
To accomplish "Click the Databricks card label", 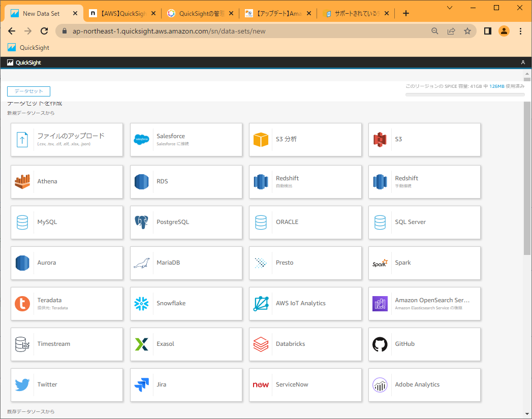I will pyautogui.click(x=291, y=344).
